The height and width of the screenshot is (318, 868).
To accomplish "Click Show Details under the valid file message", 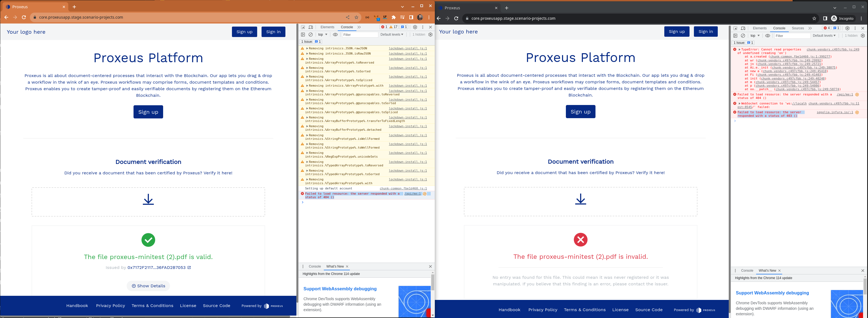I will [148, 286].
